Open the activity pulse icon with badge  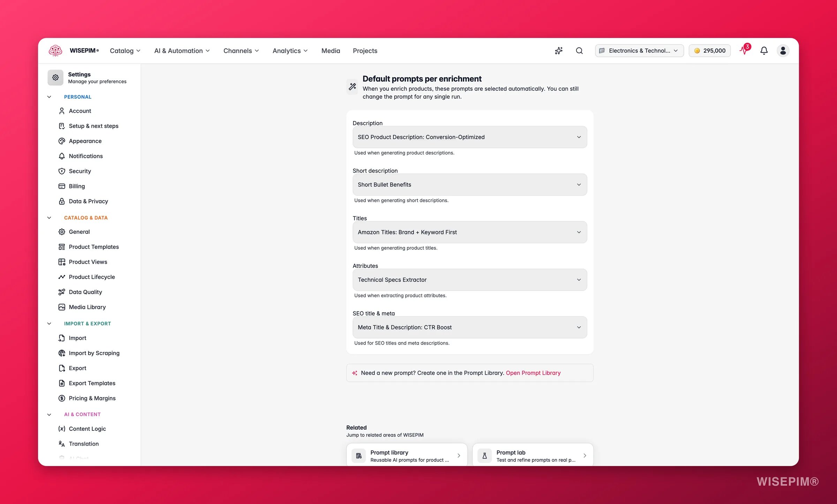pyautogui.click(x=745, y=50)
